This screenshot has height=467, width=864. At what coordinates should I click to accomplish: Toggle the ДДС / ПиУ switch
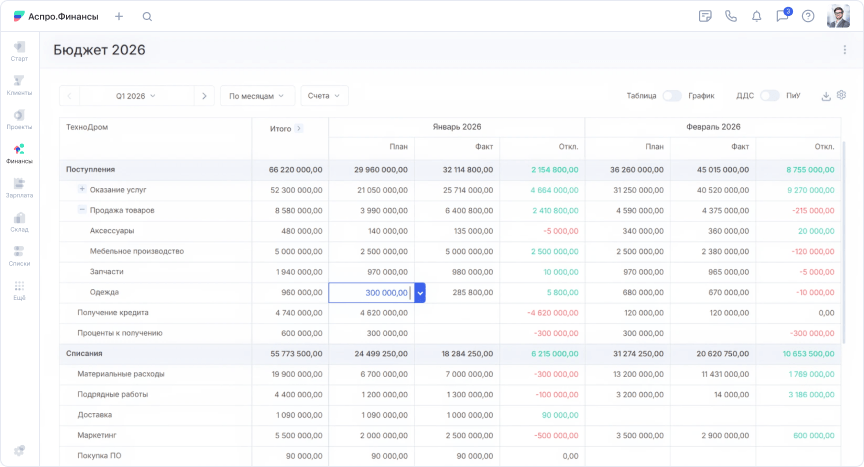pyautogui.click(x=769, y=96)
